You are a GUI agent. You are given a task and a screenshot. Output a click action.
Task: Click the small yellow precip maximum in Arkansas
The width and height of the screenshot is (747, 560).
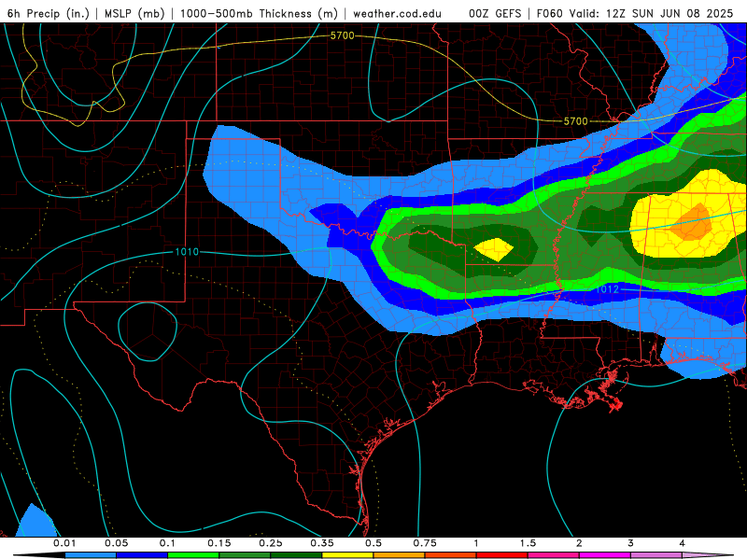coord(495,249)
